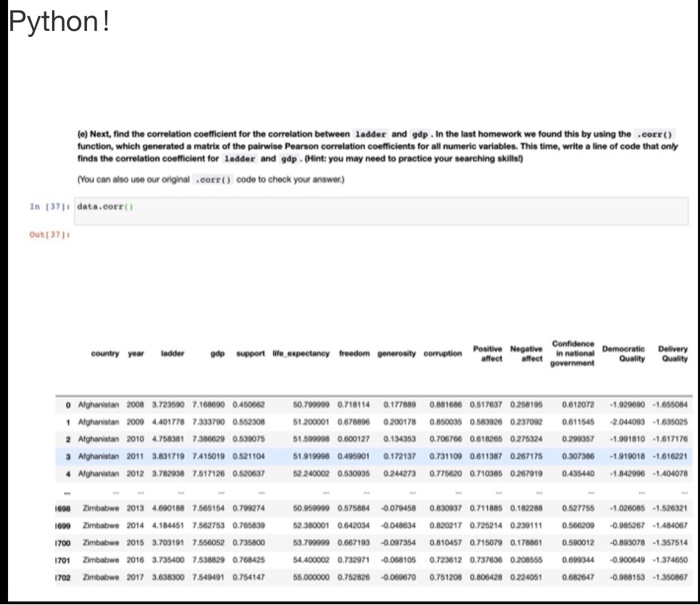This screenshot has height=605, width=700.
Task: Click support value 0.552308
Action: (x=249, y=422)
